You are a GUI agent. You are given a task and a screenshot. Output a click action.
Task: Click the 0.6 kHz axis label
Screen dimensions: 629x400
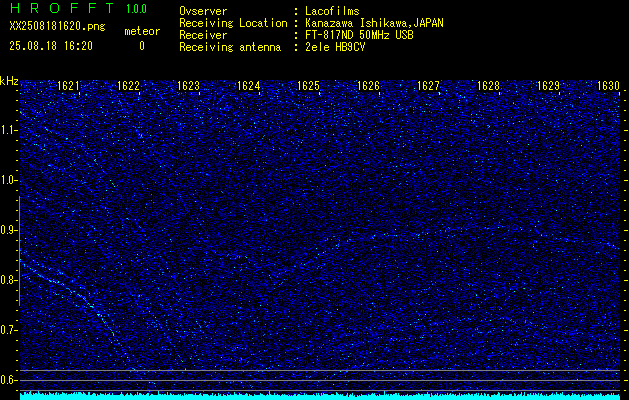[7, 380]
